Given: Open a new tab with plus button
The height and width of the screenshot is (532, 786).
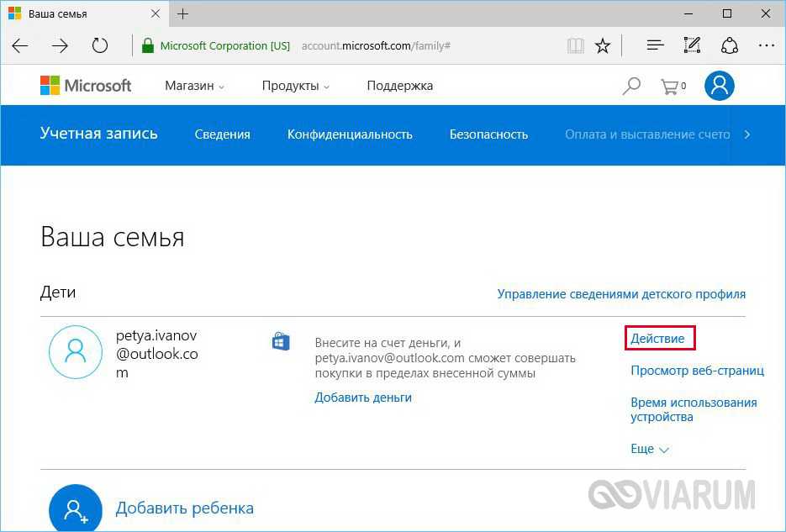Looking at the screenshot, I should 183,14.
